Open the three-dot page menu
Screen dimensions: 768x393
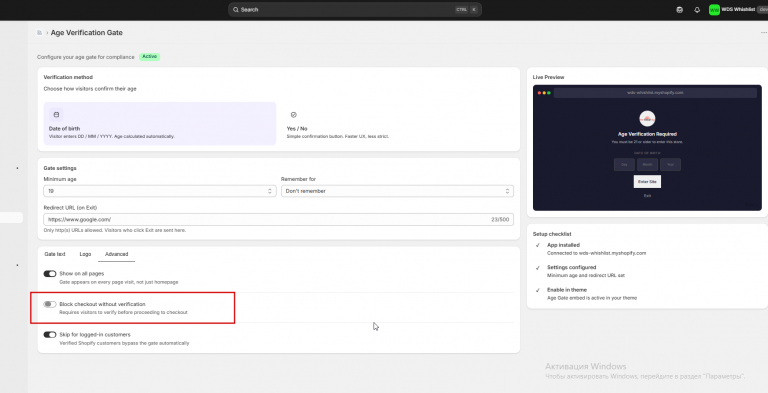763,33
